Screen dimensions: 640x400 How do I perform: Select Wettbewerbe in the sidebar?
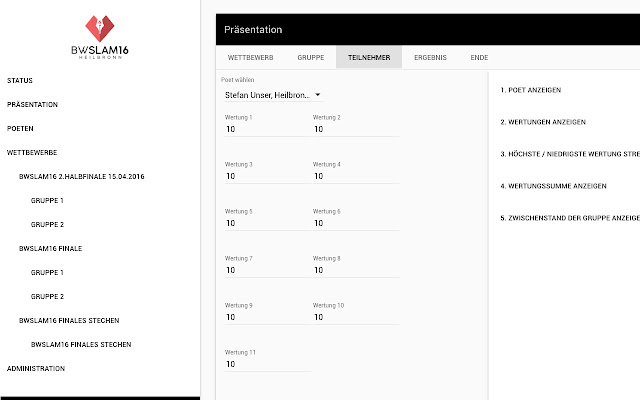pyautogui.click(x=32, y=153)
